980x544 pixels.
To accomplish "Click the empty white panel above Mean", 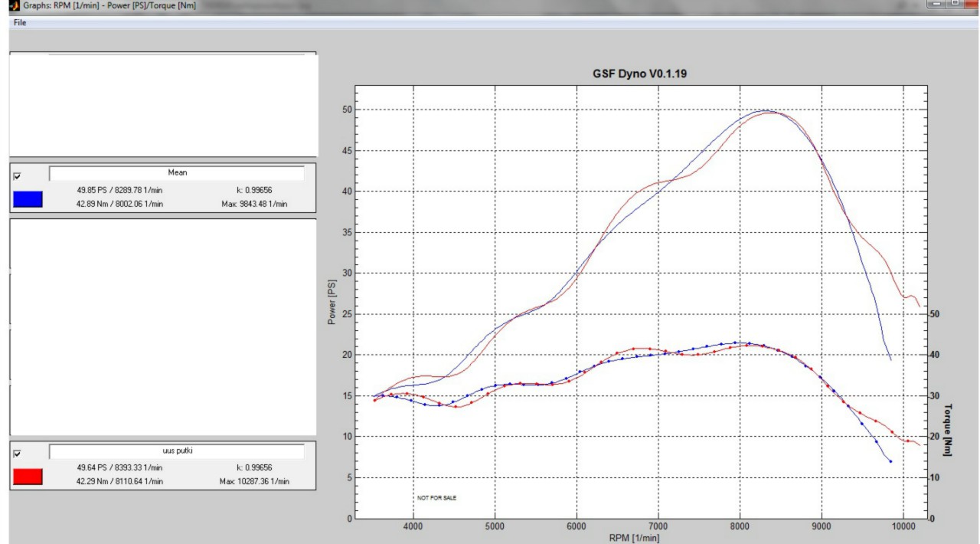I will pos(162,105).
